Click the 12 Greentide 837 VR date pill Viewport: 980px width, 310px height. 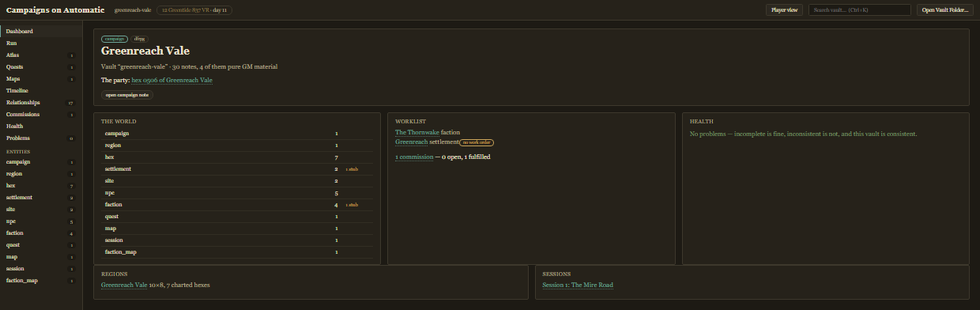pyautogui.click(x=195, y=9)
